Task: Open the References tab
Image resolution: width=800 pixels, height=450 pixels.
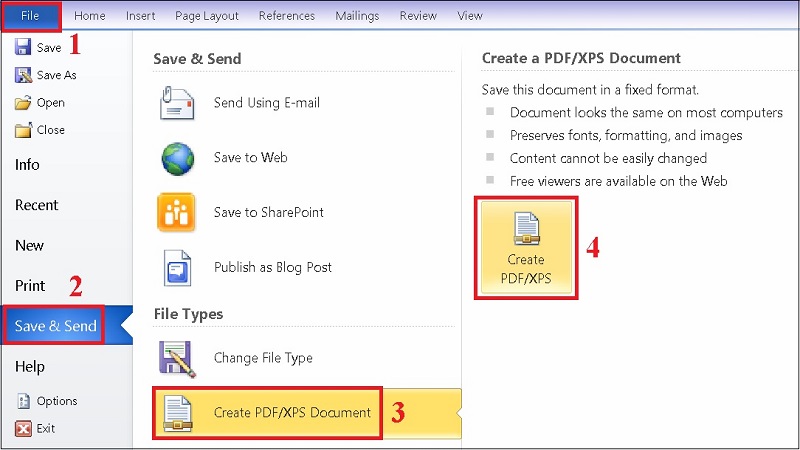Action: click(x=287, y=16)
